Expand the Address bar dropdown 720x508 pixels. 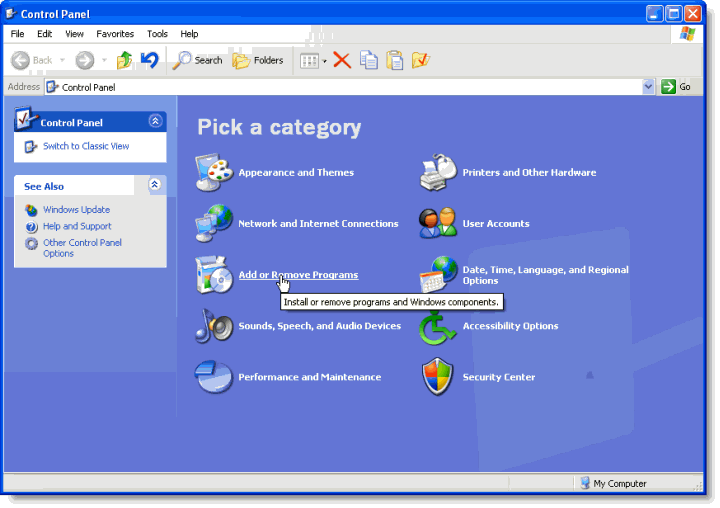point(648,86)
